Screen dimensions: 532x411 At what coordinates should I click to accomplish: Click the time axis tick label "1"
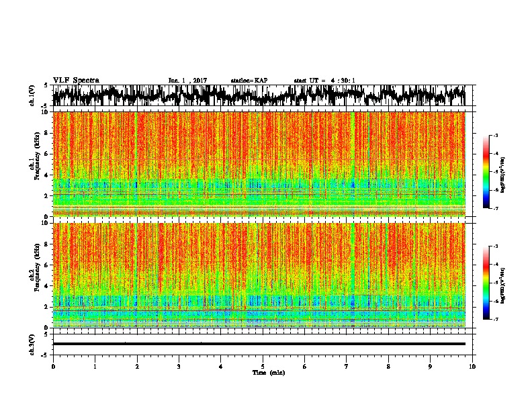tap(95, 367)
